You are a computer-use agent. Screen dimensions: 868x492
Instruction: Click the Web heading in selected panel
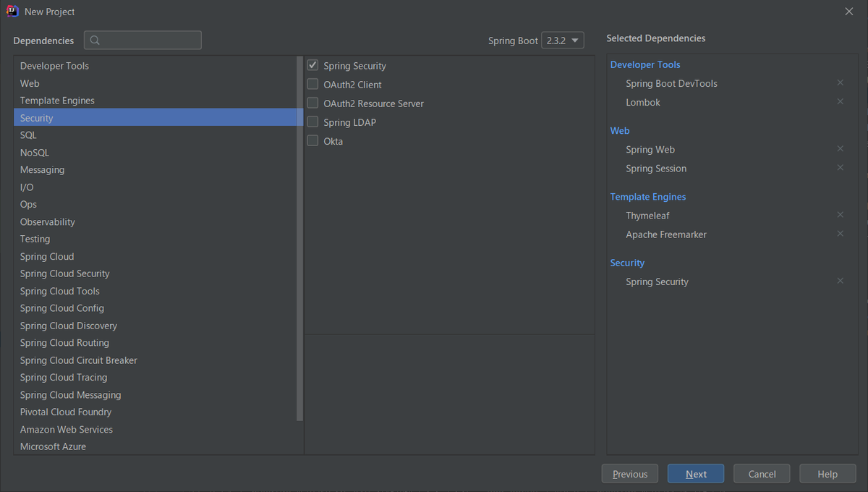(620, 130)
